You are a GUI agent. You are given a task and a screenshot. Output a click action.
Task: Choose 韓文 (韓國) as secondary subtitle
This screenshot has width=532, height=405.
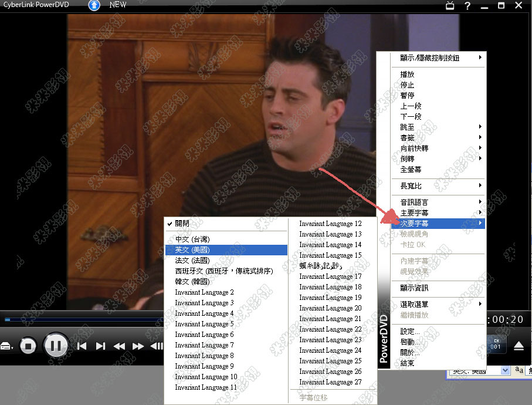pyautogui.click(x=226, y=281)
